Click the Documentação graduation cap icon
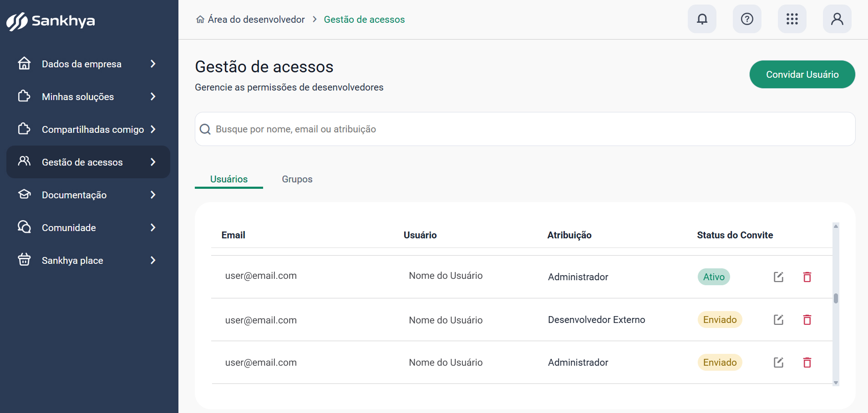 coord(24,194)
